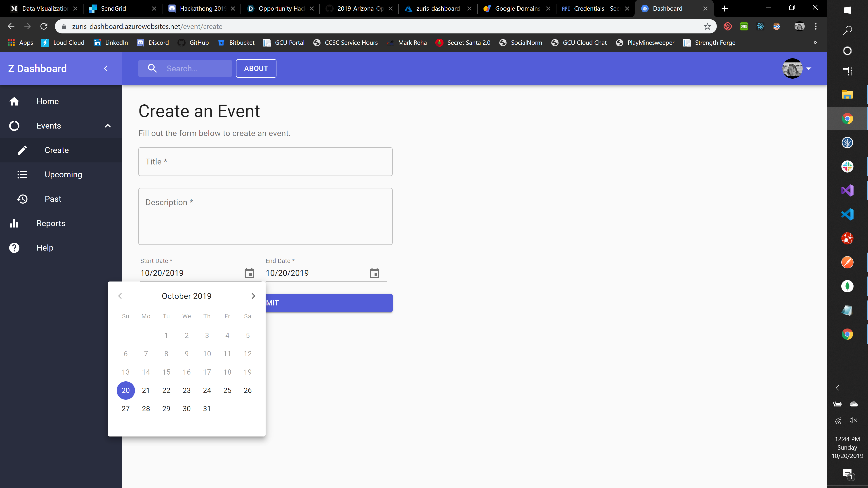The width and height of the screenshot is (868, 488).
Task: Open Upcoming events in the sidebar
Action: pos(63,174)
